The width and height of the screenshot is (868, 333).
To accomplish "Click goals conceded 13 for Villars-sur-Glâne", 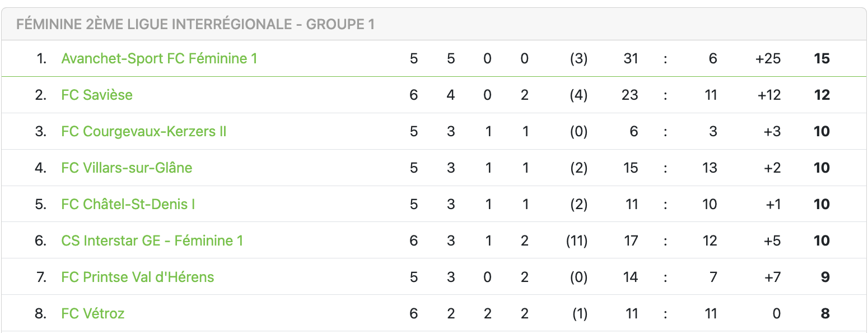I will pyautogui.click(x=710, y=168).
